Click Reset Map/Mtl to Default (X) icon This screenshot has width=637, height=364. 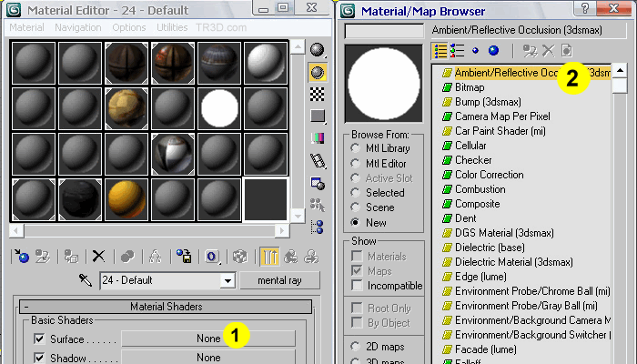click(x=98, y=257)
